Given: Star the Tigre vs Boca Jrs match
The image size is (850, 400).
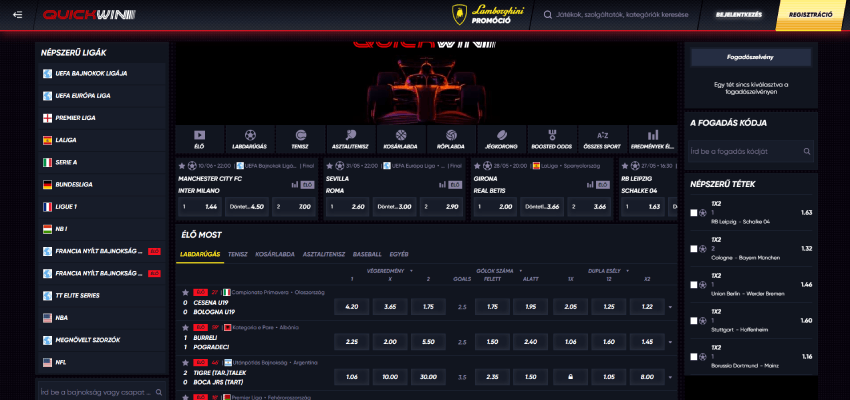Looking at the screenshot, I should click(x=185, y=363).
